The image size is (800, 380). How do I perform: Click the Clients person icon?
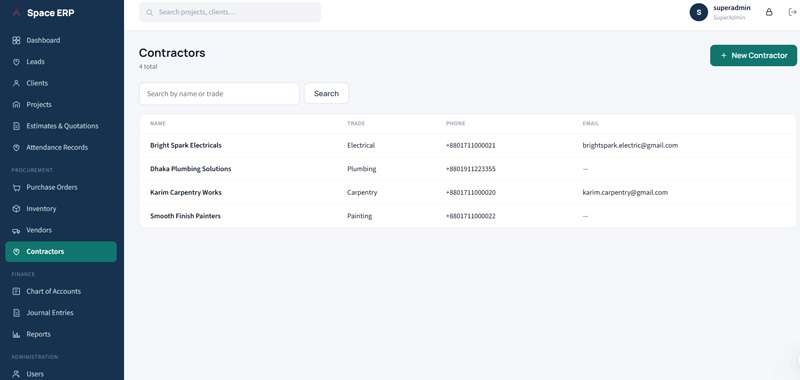pos(16,83)
